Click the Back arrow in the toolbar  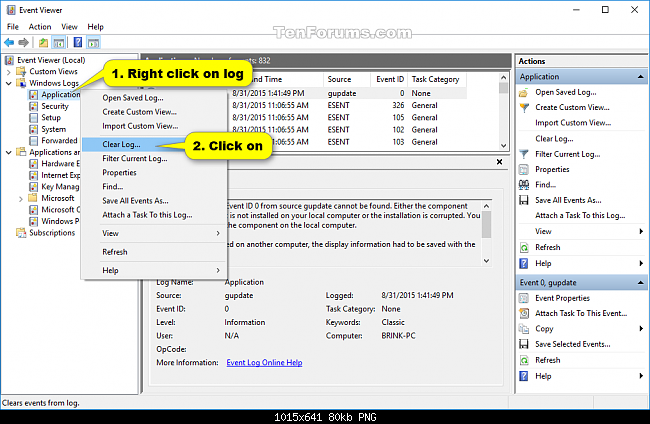pyautogui.click(x=10, y=43)
